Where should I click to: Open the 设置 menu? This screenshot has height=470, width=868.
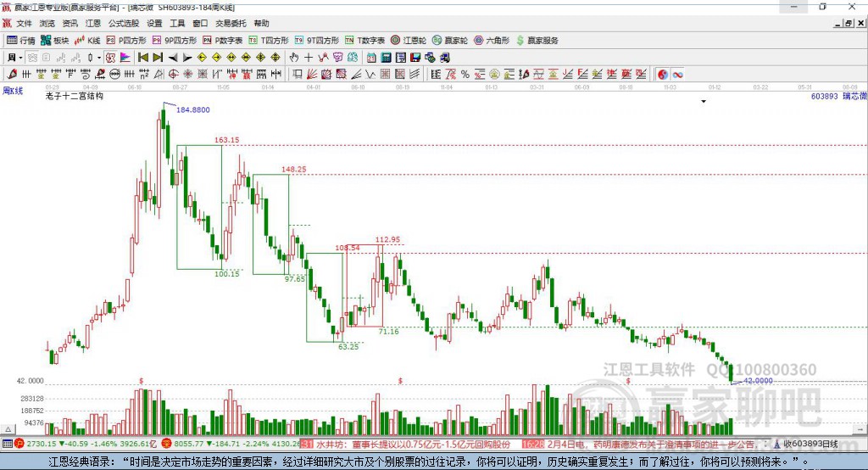point(154,23)
